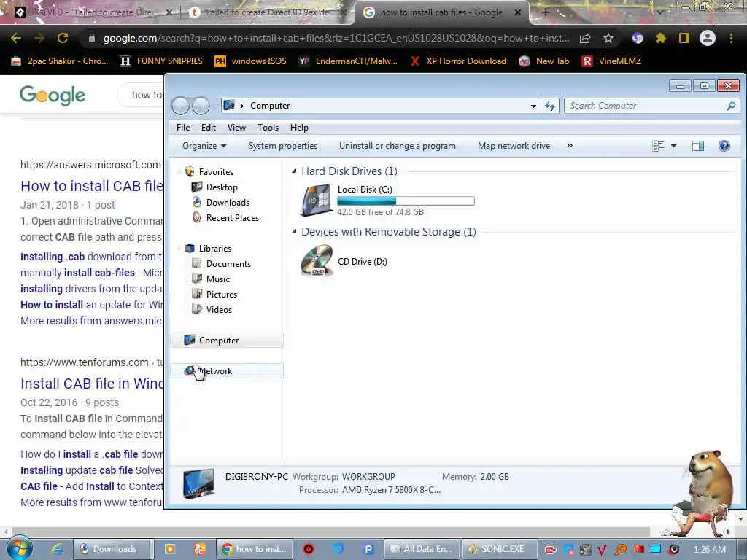This screenshot has width=747, height=560.
Task: Refresh the Explorer address bar
Action: tap(550, 106)
